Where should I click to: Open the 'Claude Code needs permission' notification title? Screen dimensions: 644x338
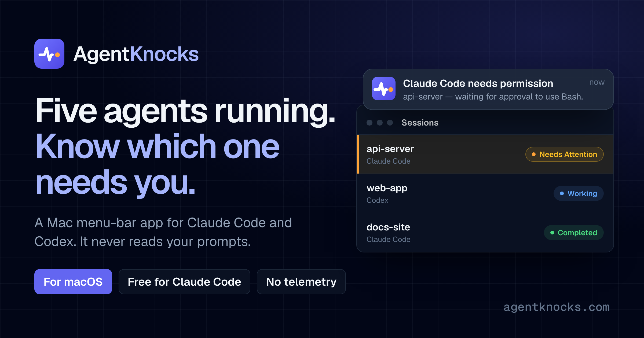pos(478,83)
